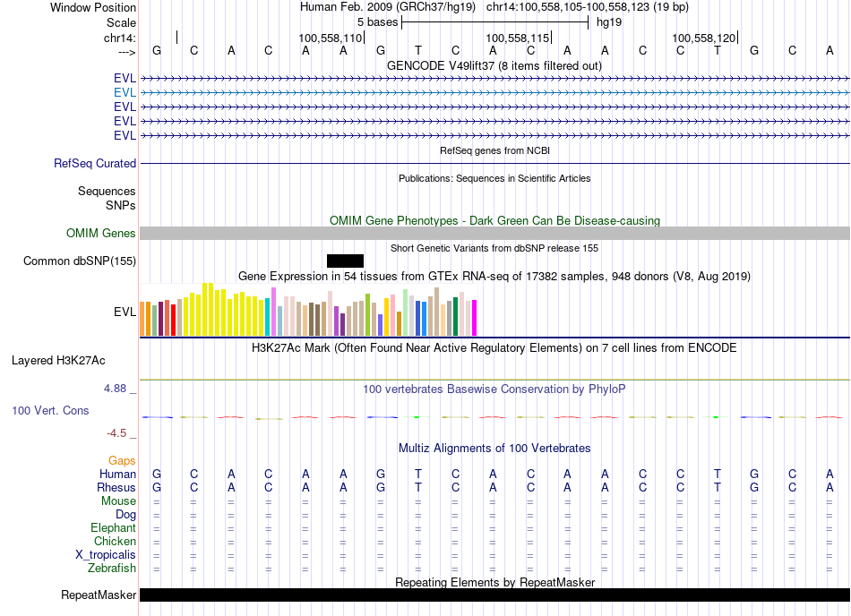Open the light-blue EVL transcript label

125,92
